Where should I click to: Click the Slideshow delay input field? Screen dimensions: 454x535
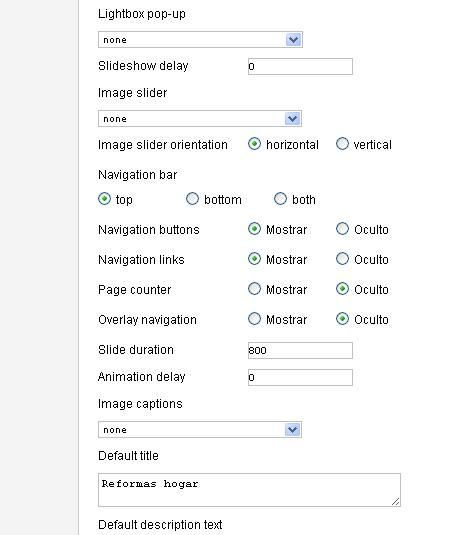click(300, 66)
